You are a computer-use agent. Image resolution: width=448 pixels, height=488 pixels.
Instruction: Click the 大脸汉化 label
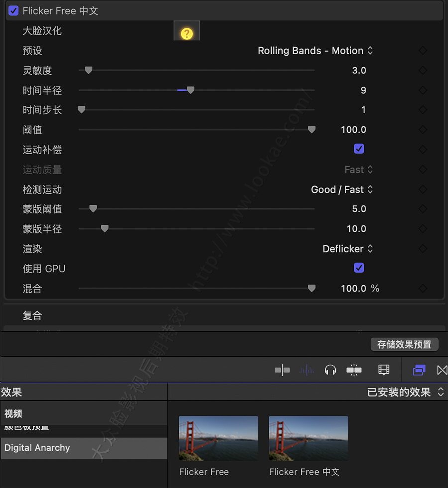(42, 31)
